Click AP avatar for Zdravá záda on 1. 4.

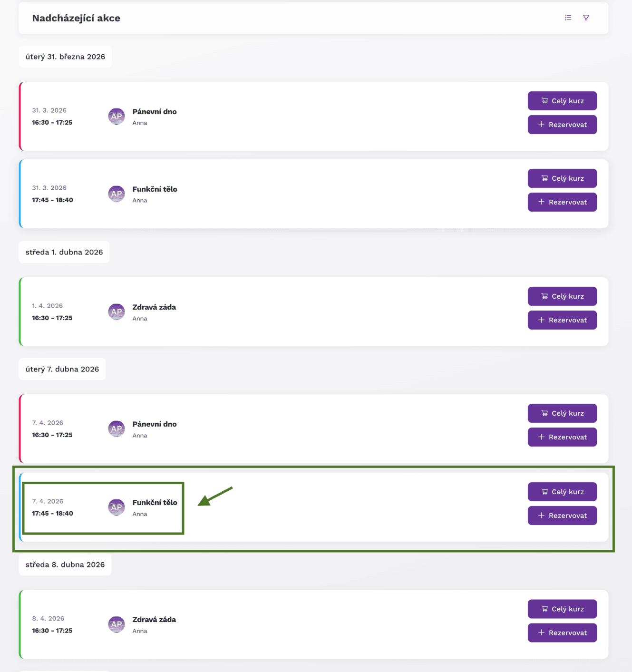click(117, 312)
